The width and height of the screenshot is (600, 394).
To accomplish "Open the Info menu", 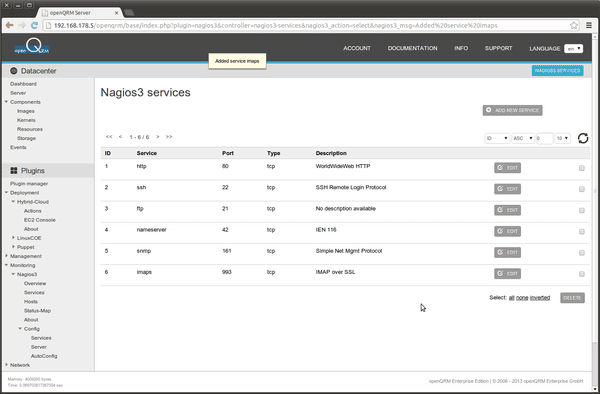I will tap(461, 48).
